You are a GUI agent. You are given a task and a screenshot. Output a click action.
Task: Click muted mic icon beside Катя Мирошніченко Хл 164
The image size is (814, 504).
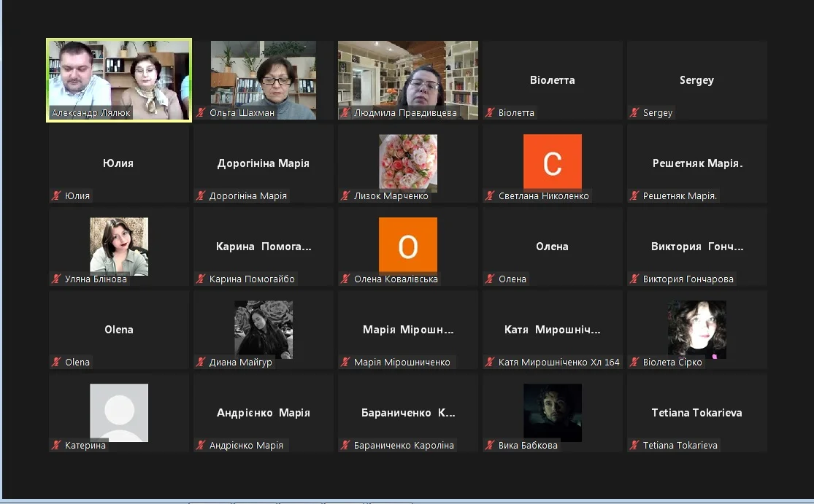pos(490,362)
